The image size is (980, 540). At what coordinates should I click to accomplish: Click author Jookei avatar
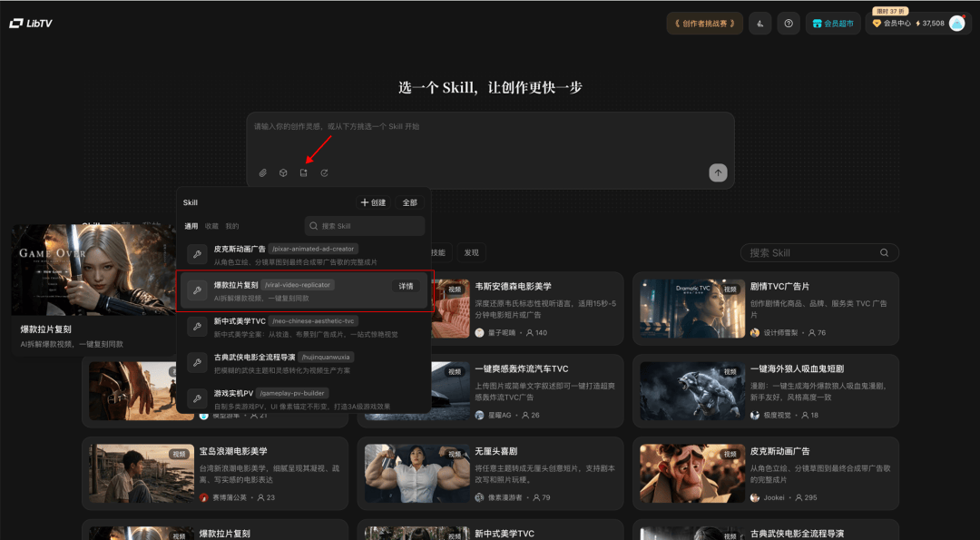click(x=755, y=498)
